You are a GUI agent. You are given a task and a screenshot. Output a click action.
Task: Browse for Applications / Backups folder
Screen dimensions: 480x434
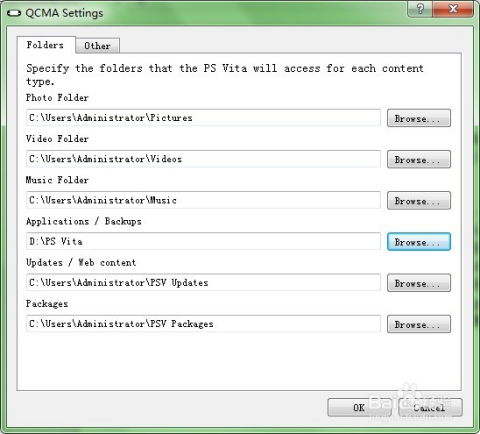point(419,242)
